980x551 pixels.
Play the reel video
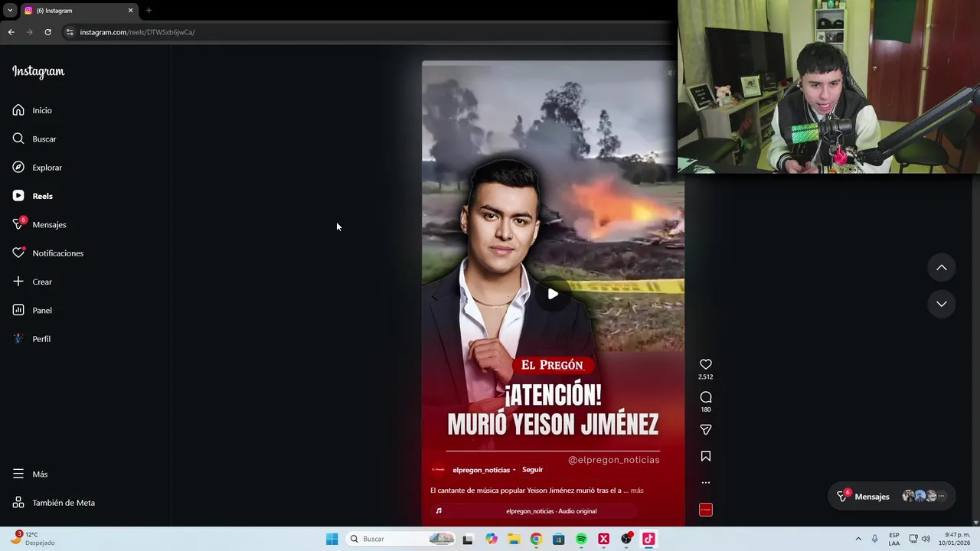(x=553, y=294)
